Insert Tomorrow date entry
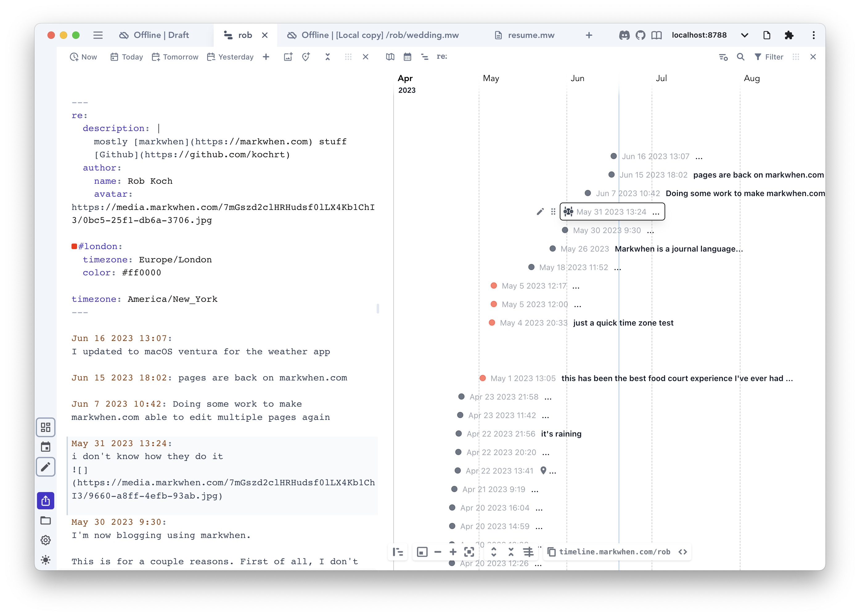 175,57
